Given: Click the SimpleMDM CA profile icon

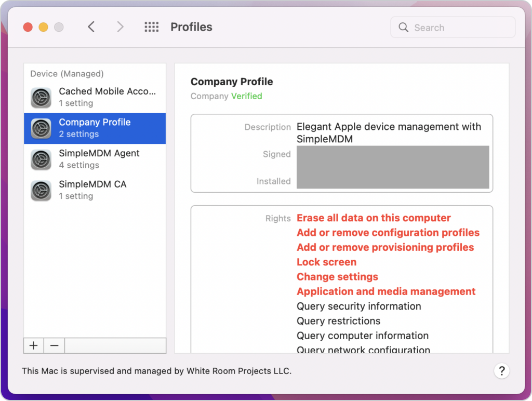Looking at the screenshot, I should (x=41, y=190).
